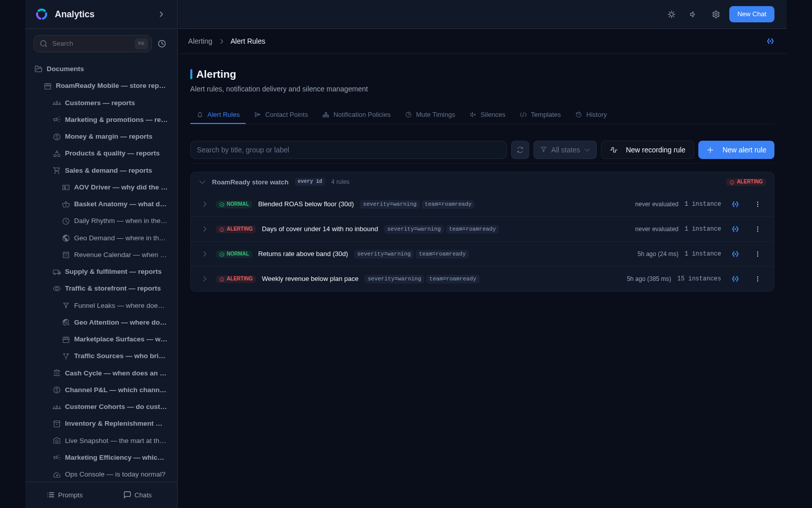
Task: Open the Silences tab
Action: pos(487,115)
